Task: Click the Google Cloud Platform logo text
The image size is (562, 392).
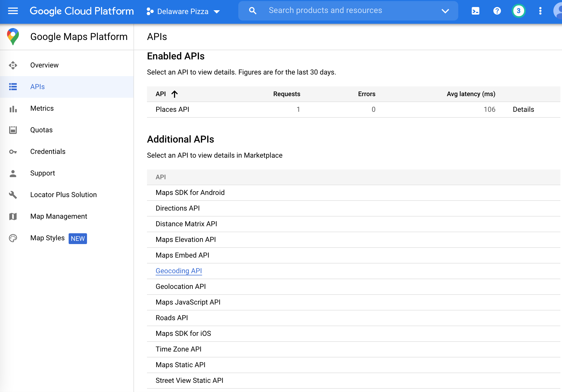Action: point(82,11)
